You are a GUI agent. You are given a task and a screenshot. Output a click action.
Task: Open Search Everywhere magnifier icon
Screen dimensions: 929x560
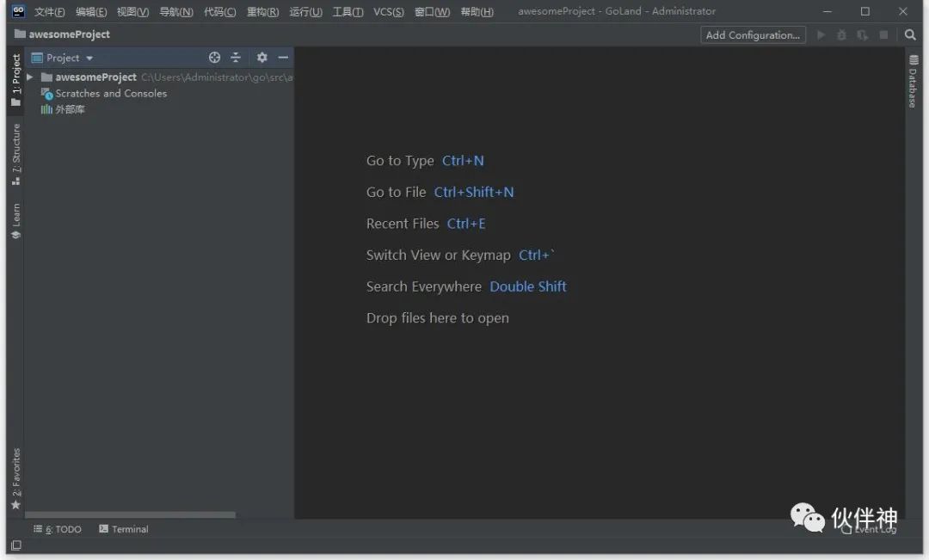tap(910, 35)
